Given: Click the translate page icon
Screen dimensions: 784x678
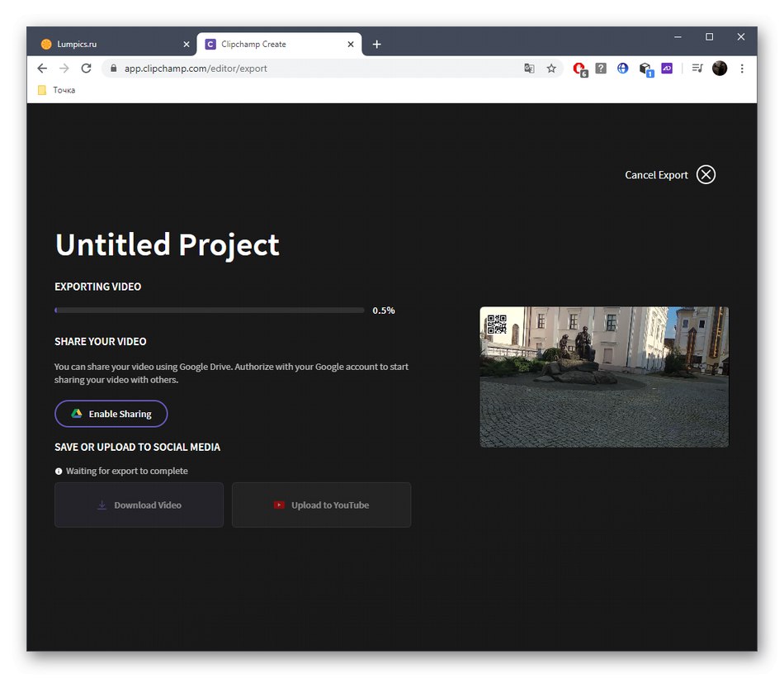Looking at the screenshot, I should point(529,68).
